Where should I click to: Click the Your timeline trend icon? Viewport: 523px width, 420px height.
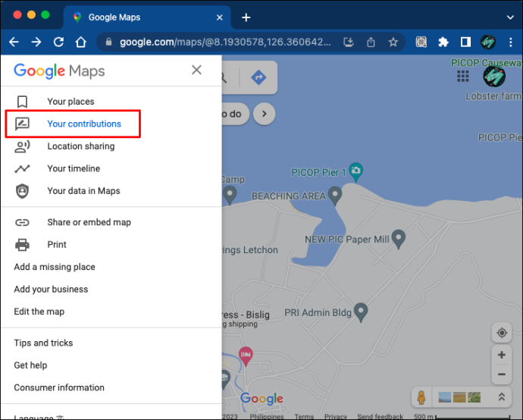[x=22, y=169]
